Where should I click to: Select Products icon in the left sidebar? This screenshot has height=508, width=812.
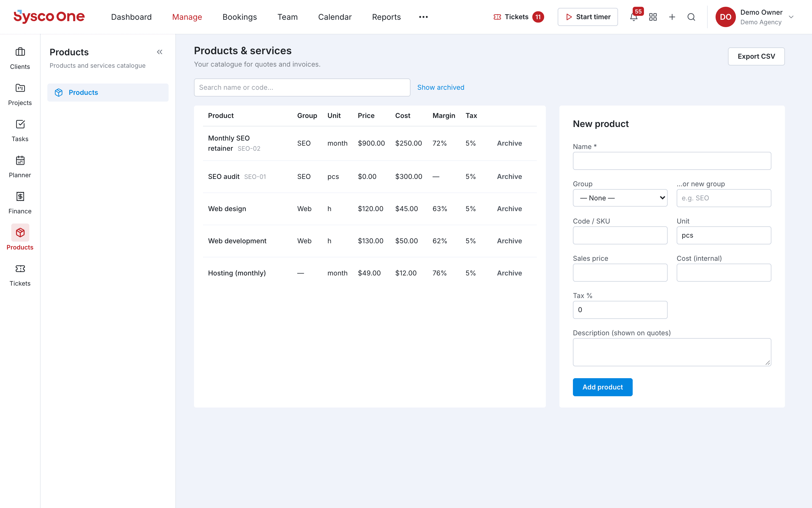(x=20, y=233)
